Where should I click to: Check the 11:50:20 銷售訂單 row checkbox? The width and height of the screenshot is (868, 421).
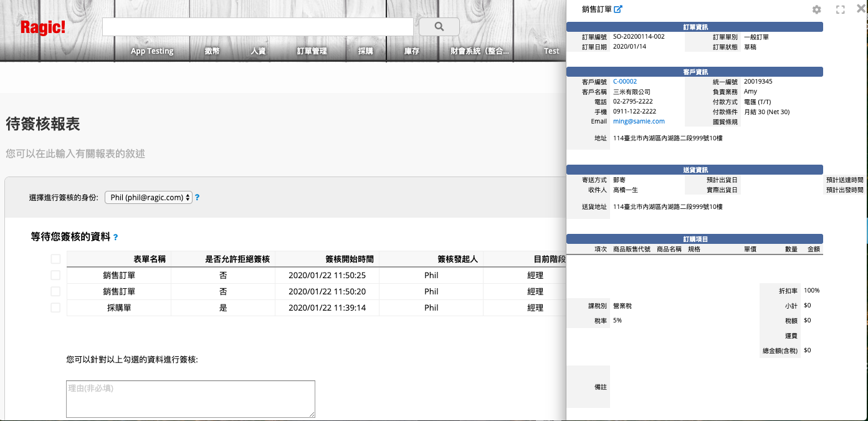click(55, 291)
